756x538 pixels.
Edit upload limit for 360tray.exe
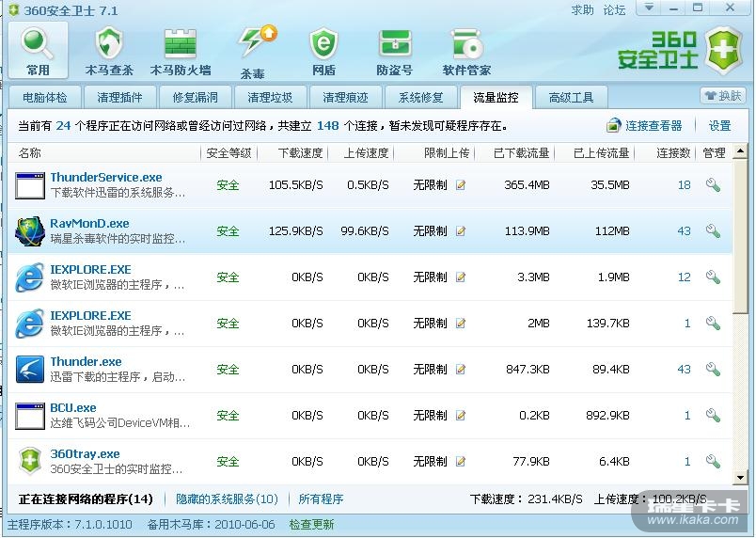click(x=461, y=462)
